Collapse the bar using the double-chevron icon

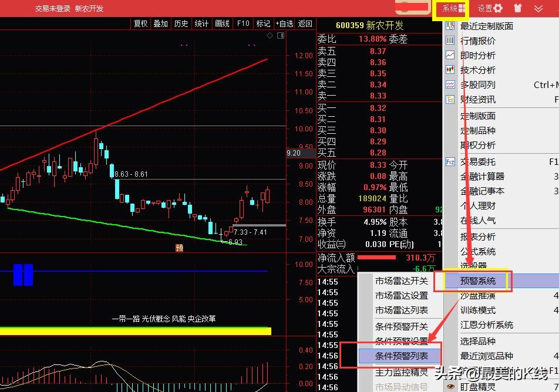pos(538,8)
